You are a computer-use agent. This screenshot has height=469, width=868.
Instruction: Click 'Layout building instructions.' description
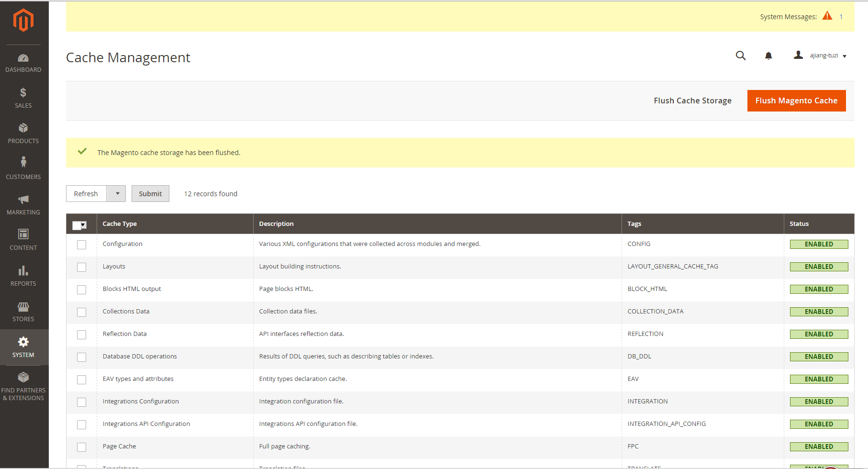point(300,266)
